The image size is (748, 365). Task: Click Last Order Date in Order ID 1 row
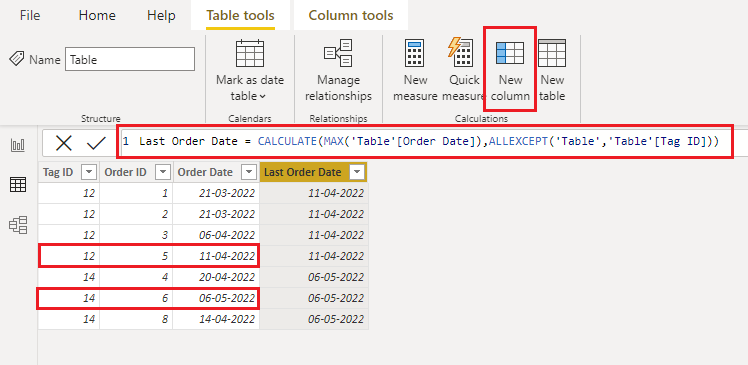click(x=314, y=193)
